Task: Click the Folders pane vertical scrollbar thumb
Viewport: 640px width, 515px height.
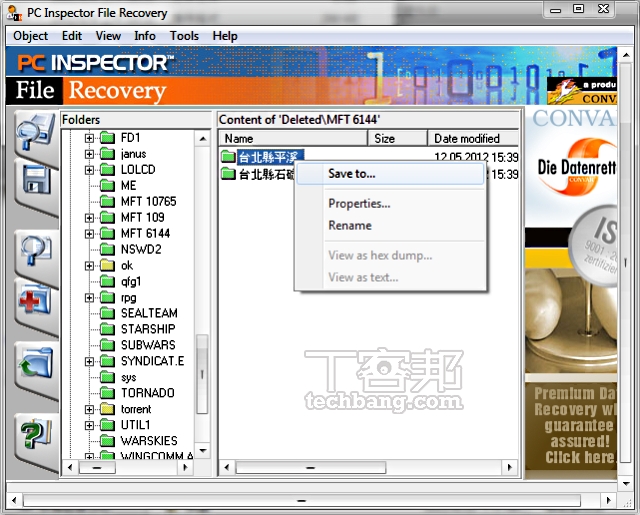Action: click(x=203, y=374)
